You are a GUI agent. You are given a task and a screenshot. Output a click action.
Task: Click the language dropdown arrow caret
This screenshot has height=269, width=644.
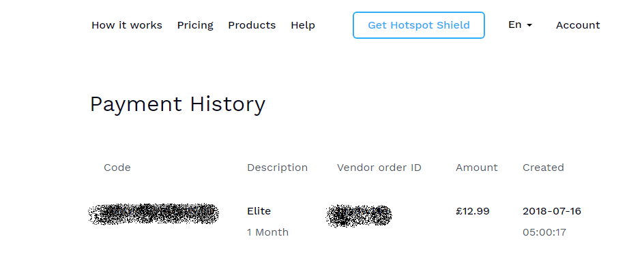[x=529, y=25]
